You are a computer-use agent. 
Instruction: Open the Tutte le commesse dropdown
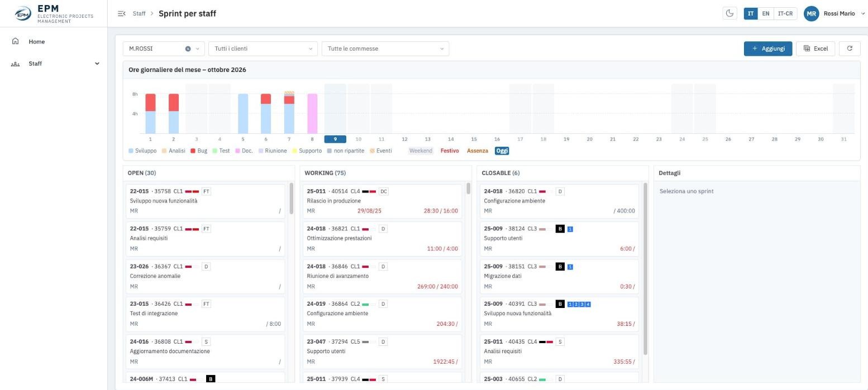385,49
